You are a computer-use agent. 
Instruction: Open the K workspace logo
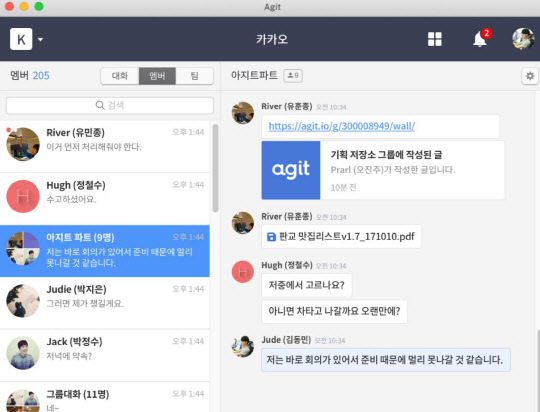(21, 39)
